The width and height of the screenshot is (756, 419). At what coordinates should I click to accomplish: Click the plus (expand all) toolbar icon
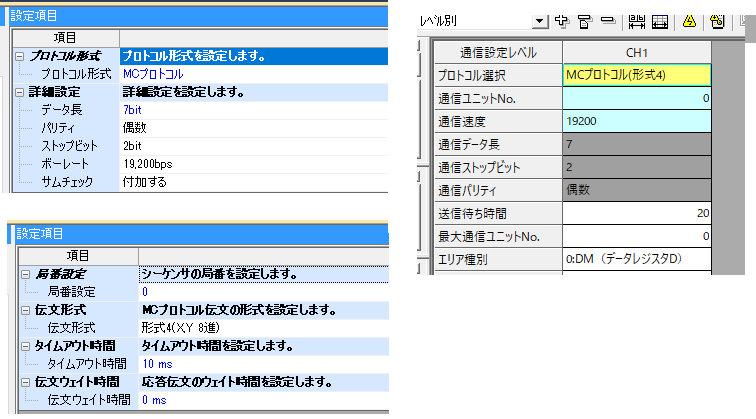coord(562,21)
